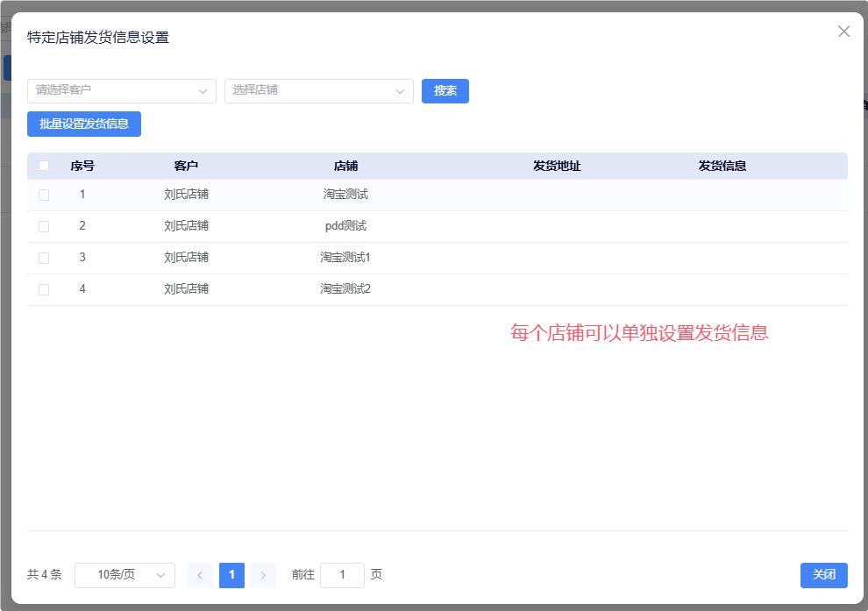Open the 请选择客户 customer dropdown
Image resolution: width=868 pixels, height=611 pixels.
(x=122, y=91)
